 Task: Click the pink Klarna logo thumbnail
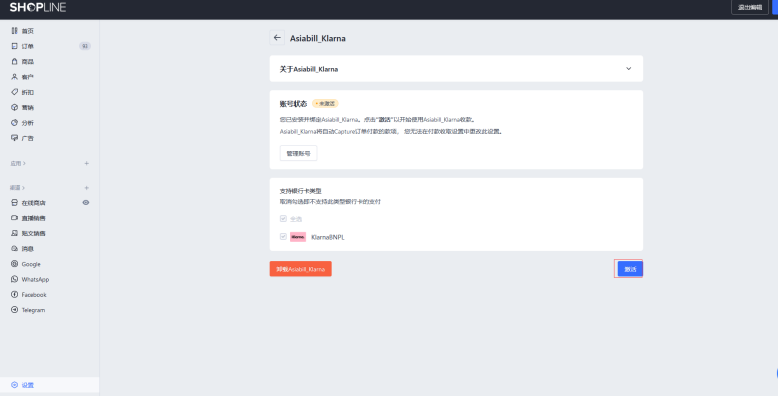click(298, 237)
